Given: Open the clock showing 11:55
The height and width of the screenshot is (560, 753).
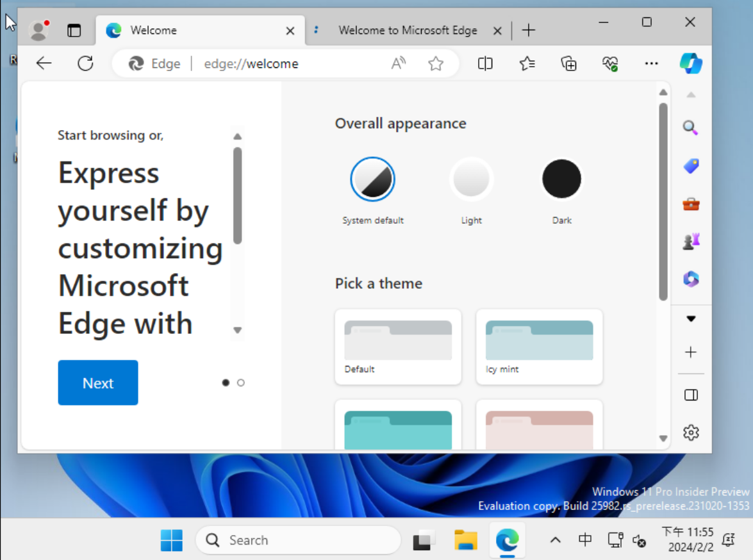Looking at the screenshot, I should [688, 539].
